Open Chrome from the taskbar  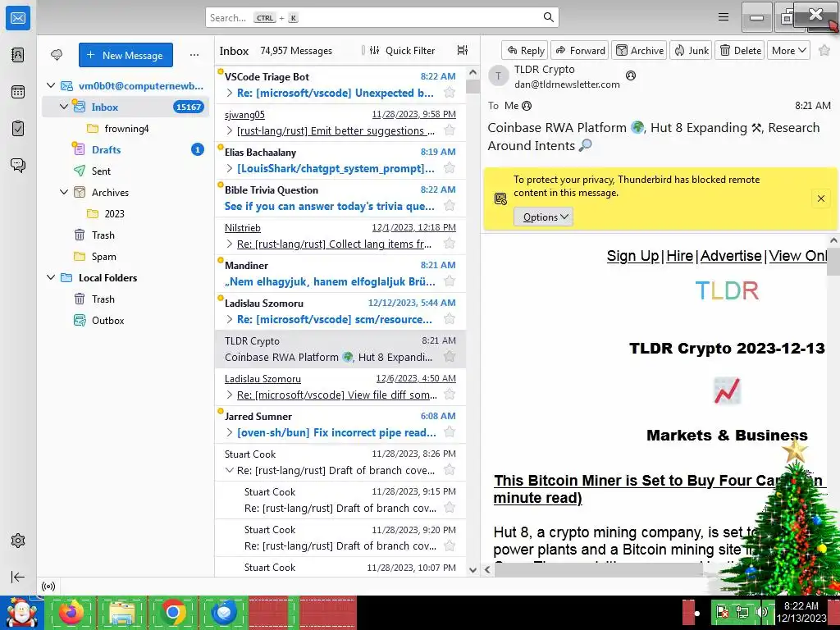(173, 612)
